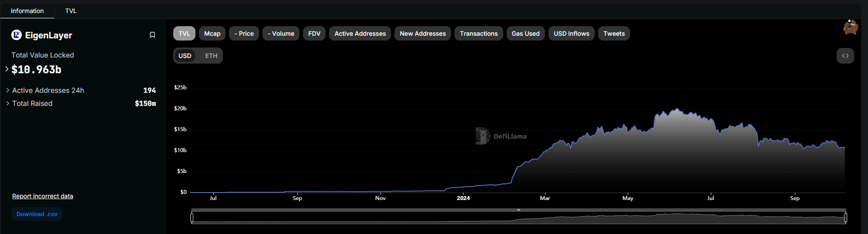Click the embed chart code icon
868x234 pixels.
pos(845,56)
